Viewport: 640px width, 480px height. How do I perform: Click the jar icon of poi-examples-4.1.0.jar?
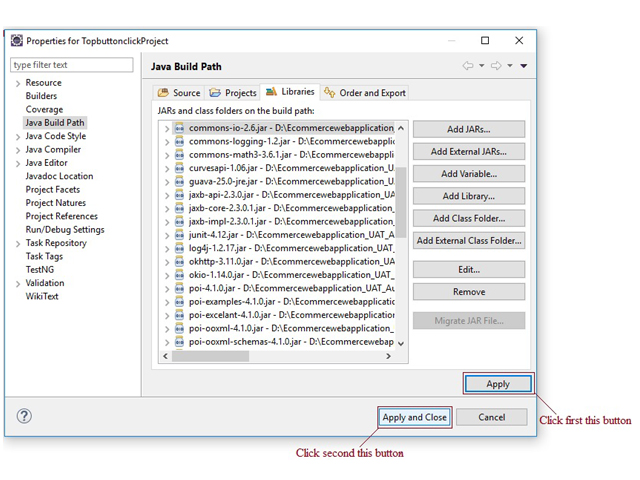pyautogui.click(x=180, y=302)
